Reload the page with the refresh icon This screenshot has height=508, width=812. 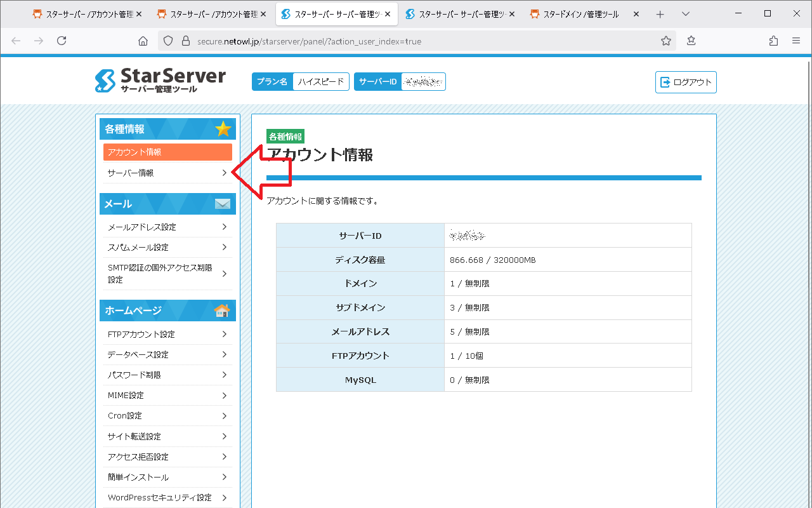coord(62,41)
